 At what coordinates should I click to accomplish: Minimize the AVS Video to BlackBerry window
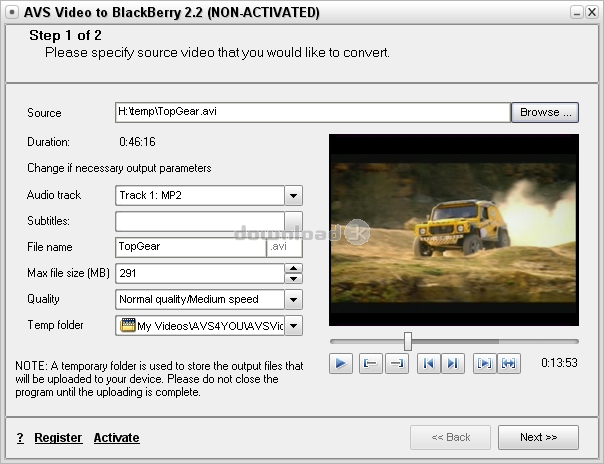576,13
